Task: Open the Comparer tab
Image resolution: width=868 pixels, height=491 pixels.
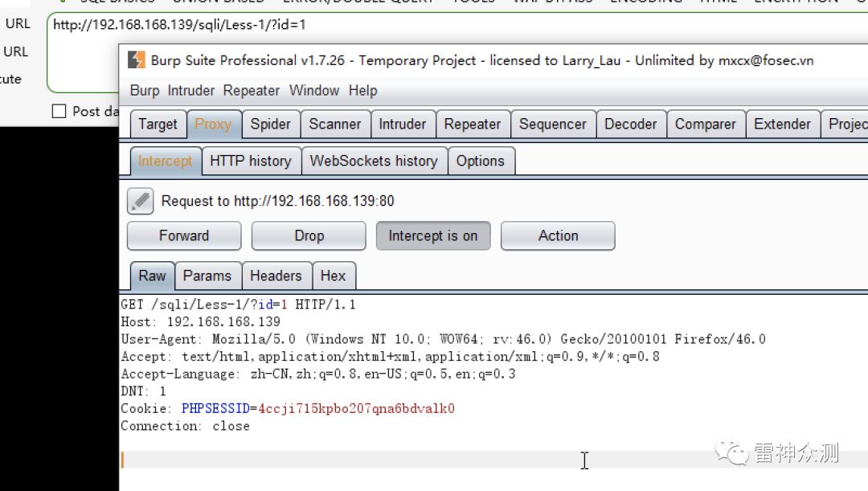Action: point(706,124)
